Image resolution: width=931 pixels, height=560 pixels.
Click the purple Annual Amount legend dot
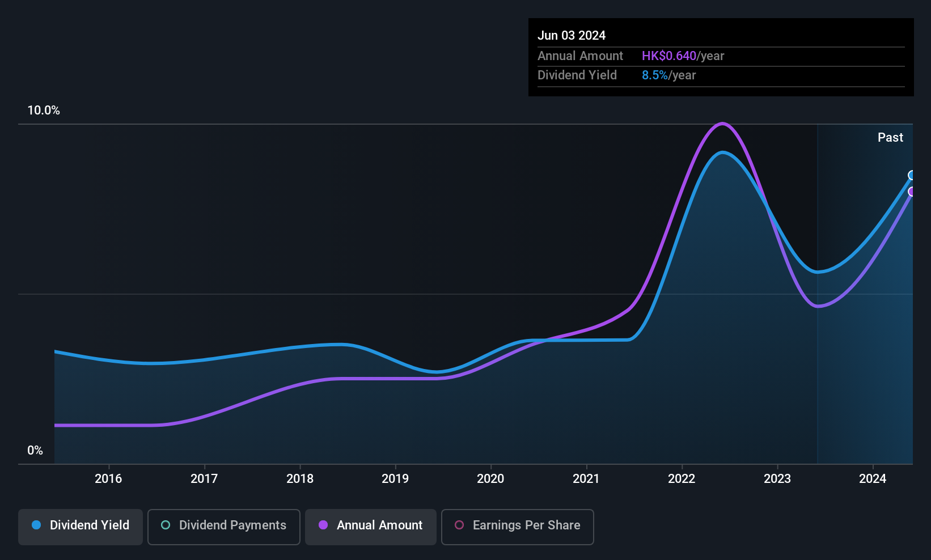(323, 525)
